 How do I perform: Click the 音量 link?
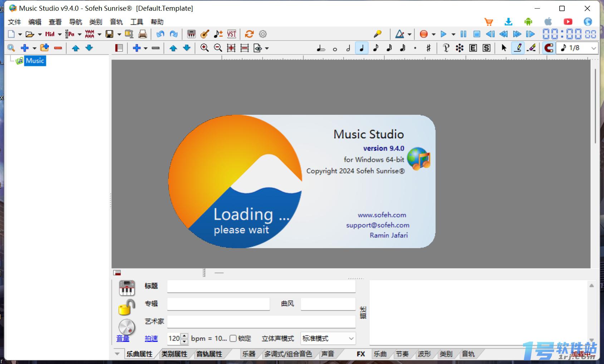point(123,338)
